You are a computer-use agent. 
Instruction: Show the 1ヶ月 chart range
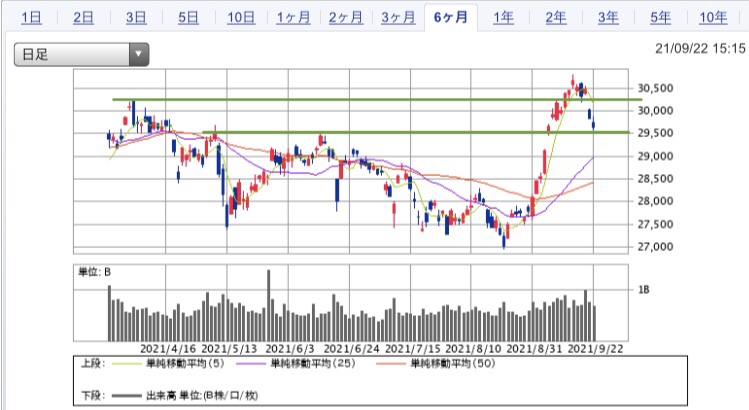pyautogui.click(x=293, y=18)
